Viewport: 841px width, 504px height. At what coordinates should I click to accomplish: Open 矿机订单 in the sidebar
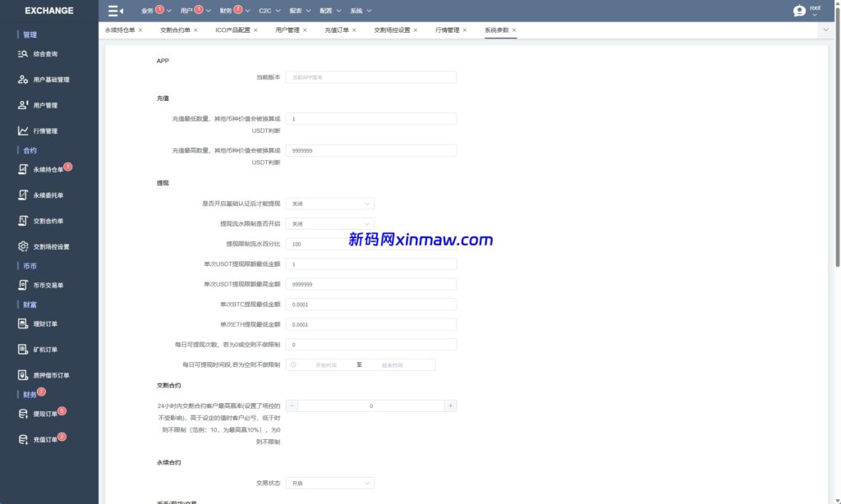point(45,350)
